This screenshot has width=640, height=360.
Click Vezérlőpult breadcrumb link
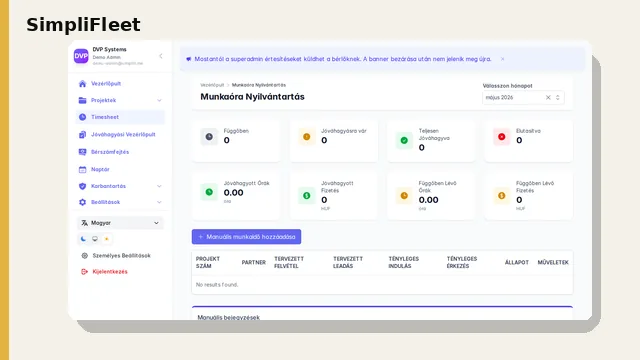click(212, 85)
